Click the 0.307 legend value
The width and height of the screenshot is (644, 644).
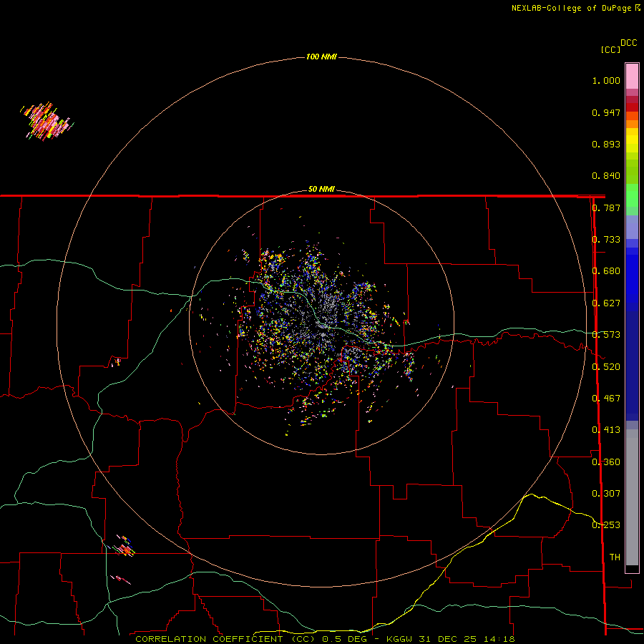pyautogui.click(x=606, y=494)
